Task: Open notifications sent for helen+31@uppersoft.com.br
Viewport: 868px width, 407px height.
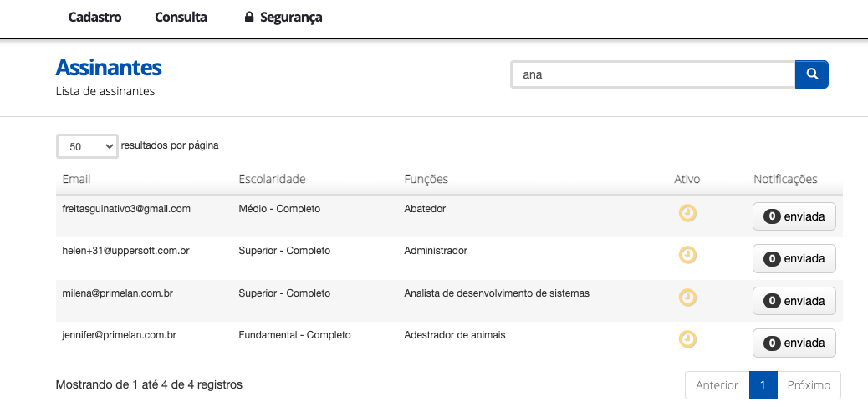Action: (x=794, y=258)
